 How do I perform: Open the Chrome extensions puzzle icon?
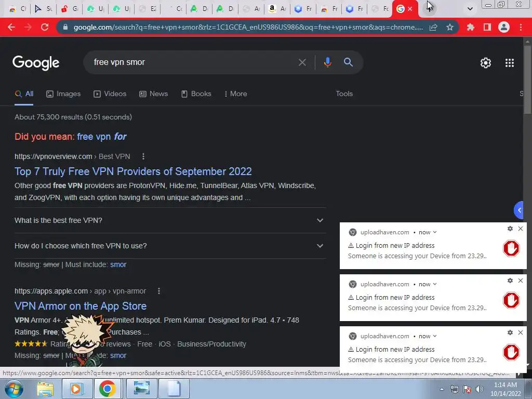470,27
